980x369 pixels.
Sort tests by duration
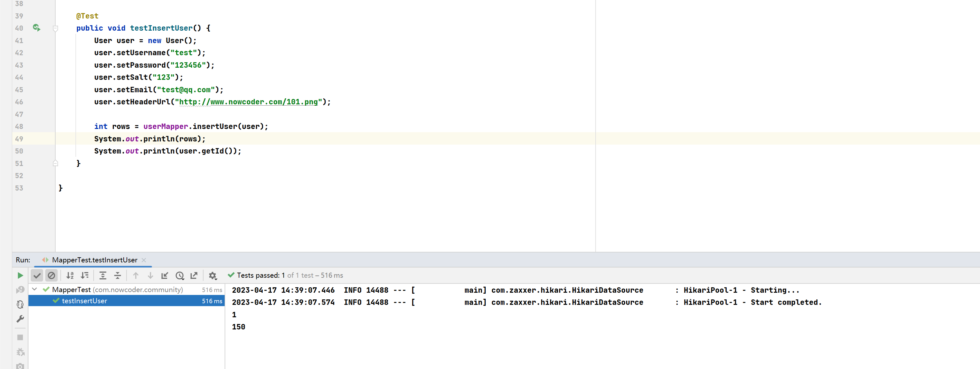(84, 275)
